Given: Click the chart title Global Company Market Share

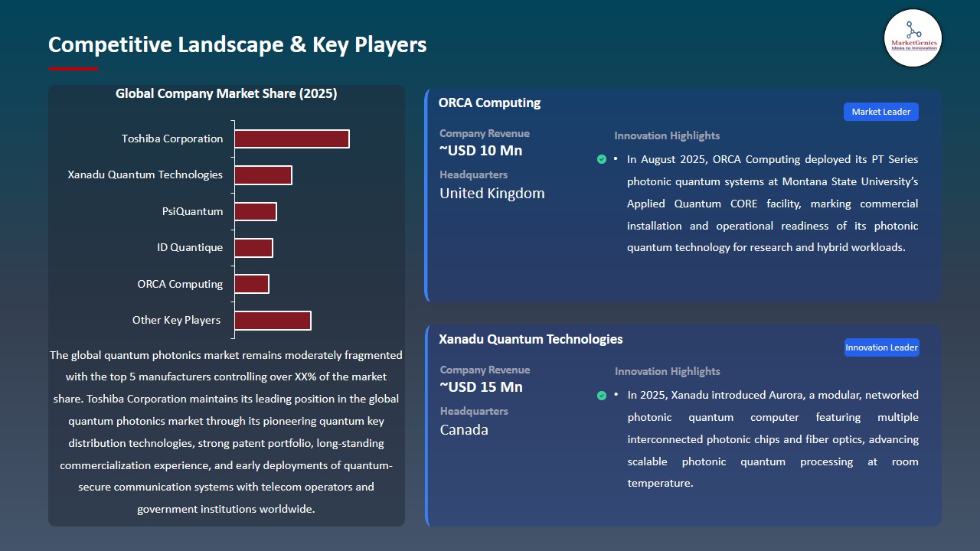Looking at the screenshot, I should point(226,93).
